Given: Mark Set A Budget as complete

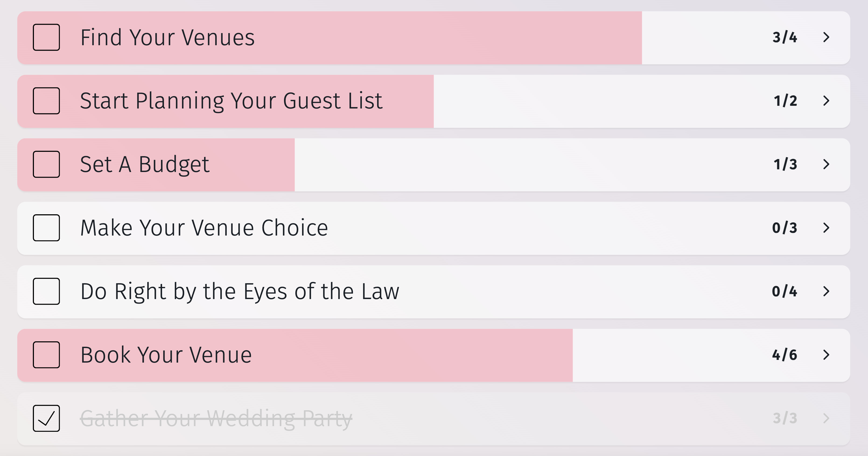Looking at the screenshot, I should point(46,164).
